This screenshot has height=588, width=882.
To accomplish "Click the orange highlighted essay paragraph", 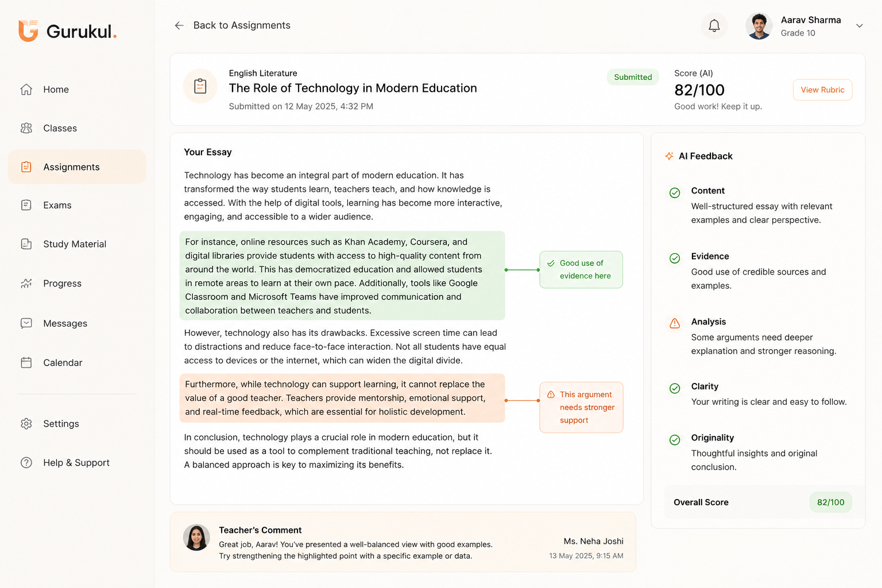I will 342,398.
